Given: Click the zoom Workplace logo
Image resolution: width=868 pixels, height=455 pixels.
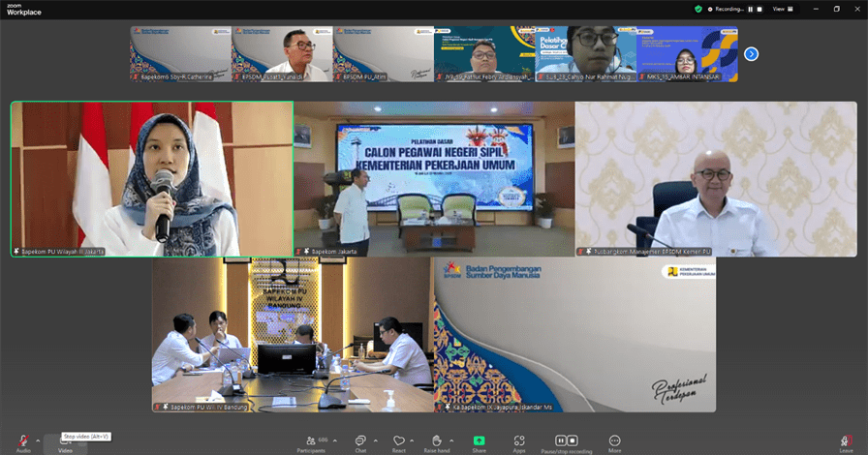Looking at the screenshot, I should click(24, 10).
